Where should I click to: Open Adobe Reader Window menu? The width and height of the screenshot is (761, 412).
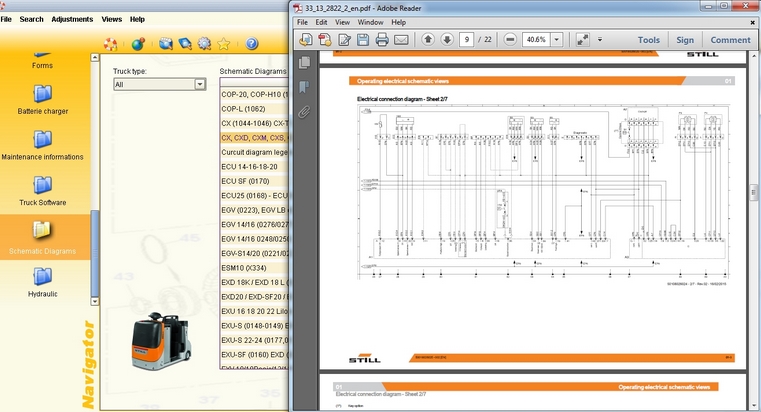tap(370, 22)
